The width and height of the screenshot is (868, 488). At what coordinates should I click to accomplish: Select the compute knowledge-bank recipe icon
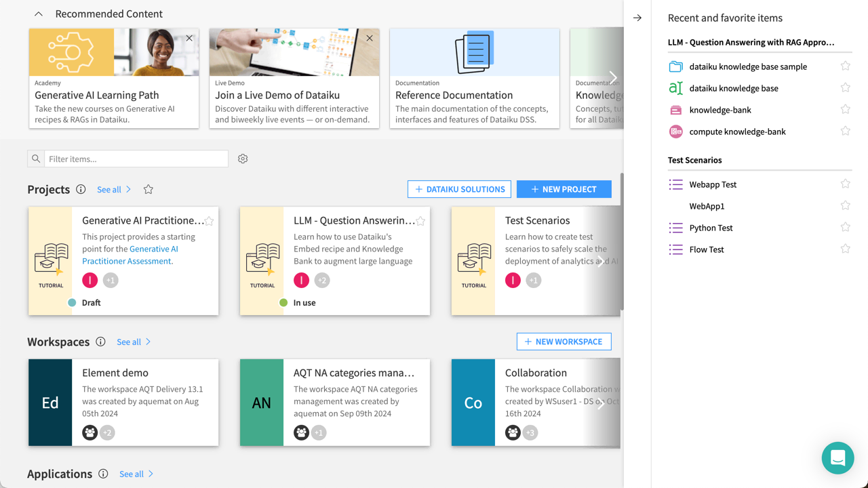click(675, 131)
